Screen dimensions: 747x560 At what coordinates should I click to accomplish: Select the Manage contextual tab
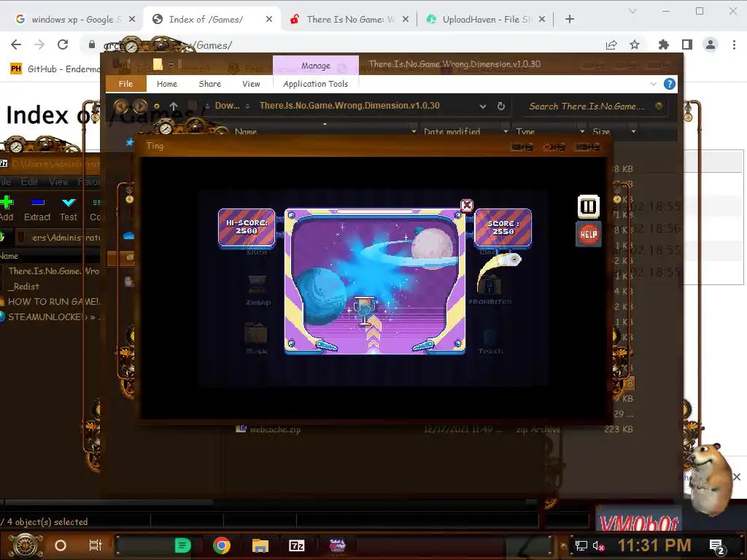click(315, 66)
